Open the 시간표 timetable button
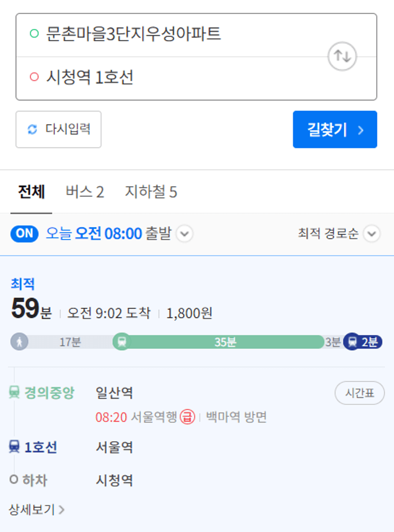 coord(359,393)
